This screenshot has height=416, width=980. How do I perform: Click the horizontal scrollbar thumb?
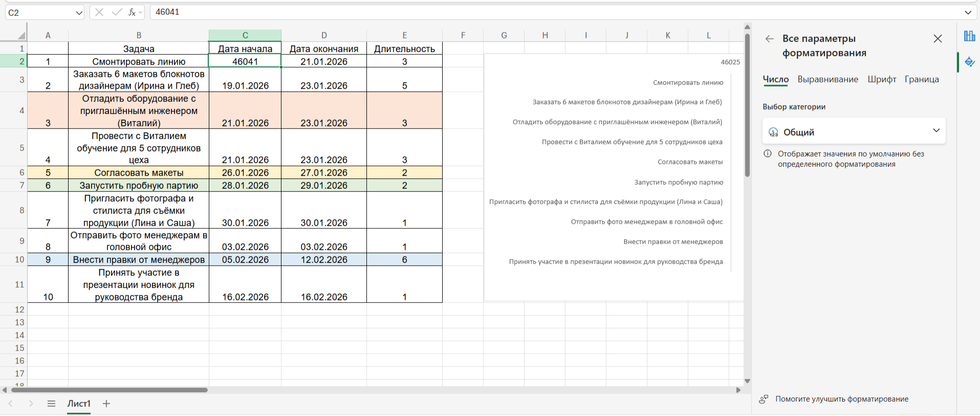click(109, 390)
